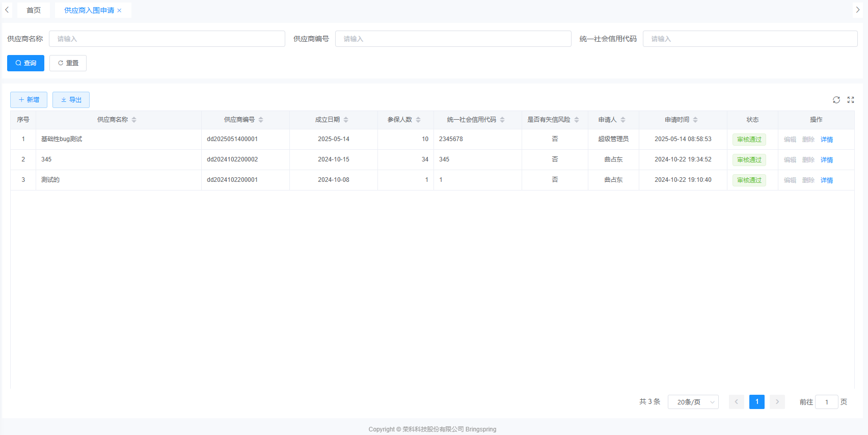
Task: Sort by 参保人数 column
Action: click(418, 120)
